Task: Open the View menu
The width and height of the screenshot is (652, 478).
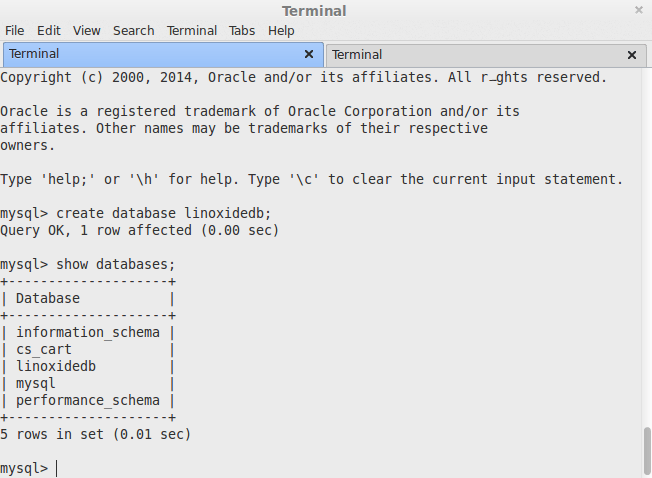Action: click(x=87, y=31)
